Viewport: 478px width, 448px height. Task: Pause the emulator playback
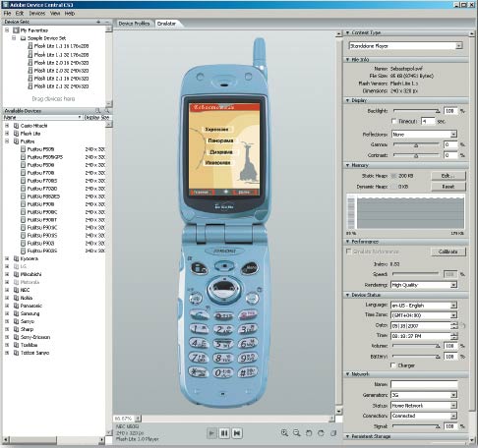click(x=224, y=433)
